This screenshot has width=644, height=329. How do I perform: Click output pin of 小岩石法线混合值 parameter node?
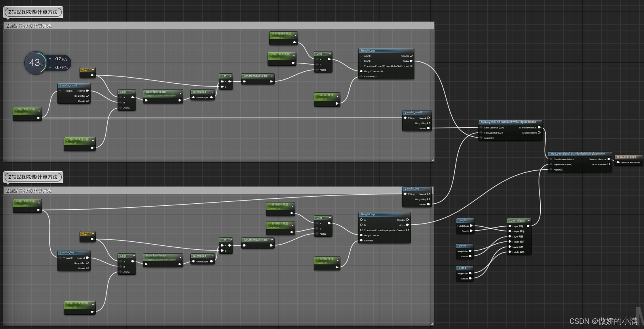92,148
